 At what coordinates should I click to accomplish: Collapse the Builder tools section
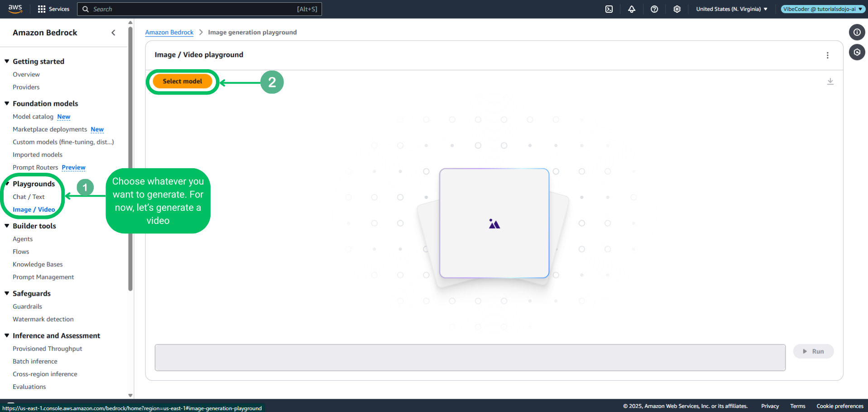click(7, 226)
